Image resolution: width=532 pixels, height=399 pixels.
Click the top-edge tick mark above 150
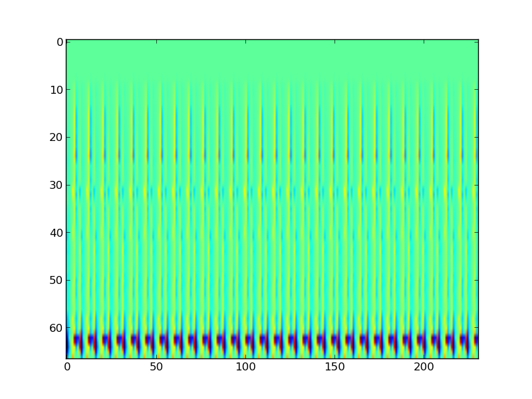point(334,41)
